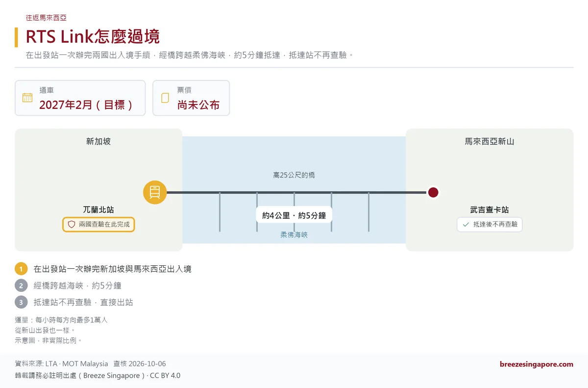Click step text 抵達站不再查驗，直接出站
This screenshot has height=388, width=588.
pos(83,302)
